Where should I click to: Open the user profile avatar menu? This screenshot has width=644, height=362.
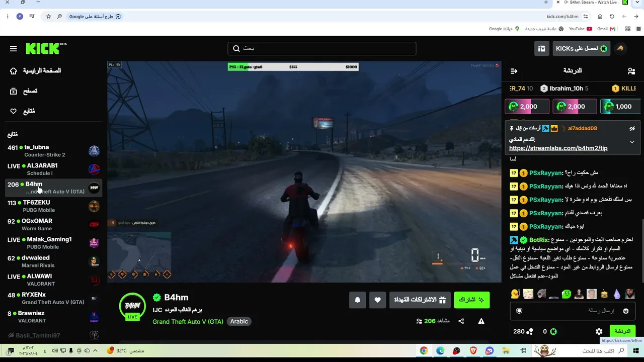point(620,48)
